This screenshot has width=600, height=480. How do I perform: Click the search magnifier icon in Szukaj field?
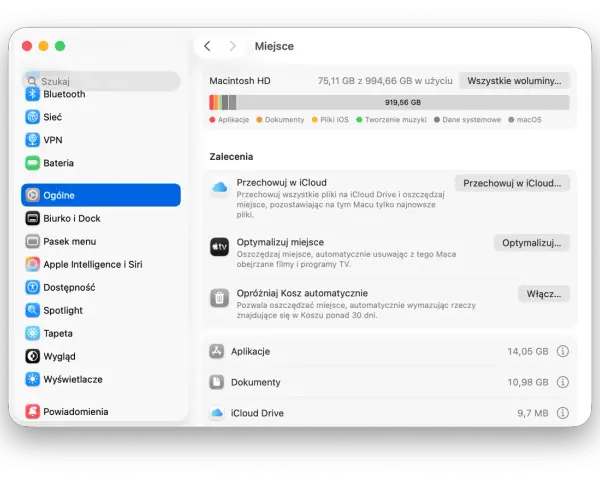(32, 82)
